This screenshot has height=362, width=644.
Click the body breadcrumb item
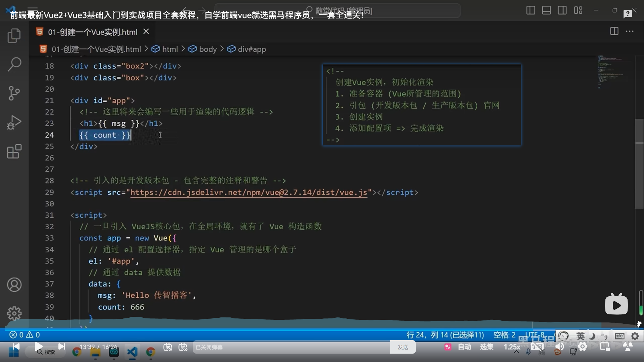click(208, 49)
